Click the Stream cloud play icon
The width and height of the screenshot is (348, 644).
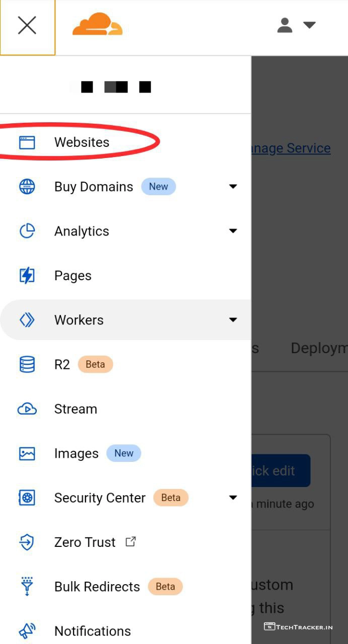pos(27,409)
